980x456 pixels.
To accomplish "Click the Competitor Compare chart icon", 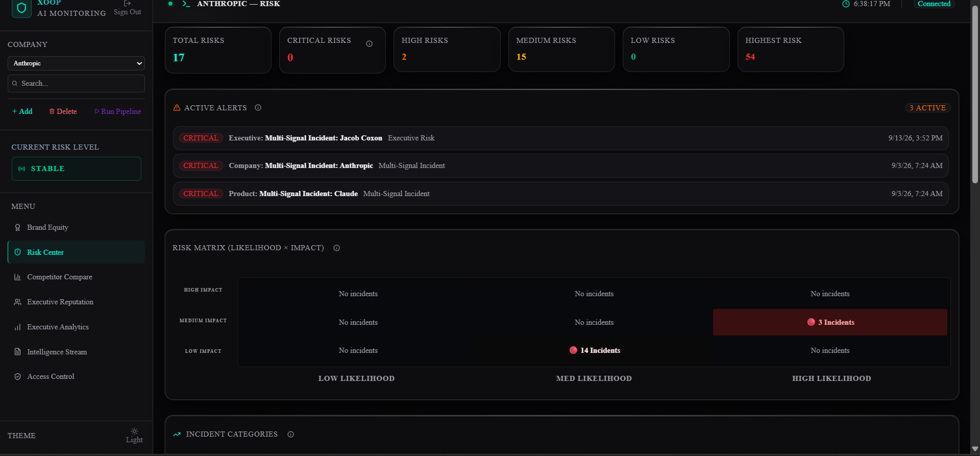I will (18, 277).
